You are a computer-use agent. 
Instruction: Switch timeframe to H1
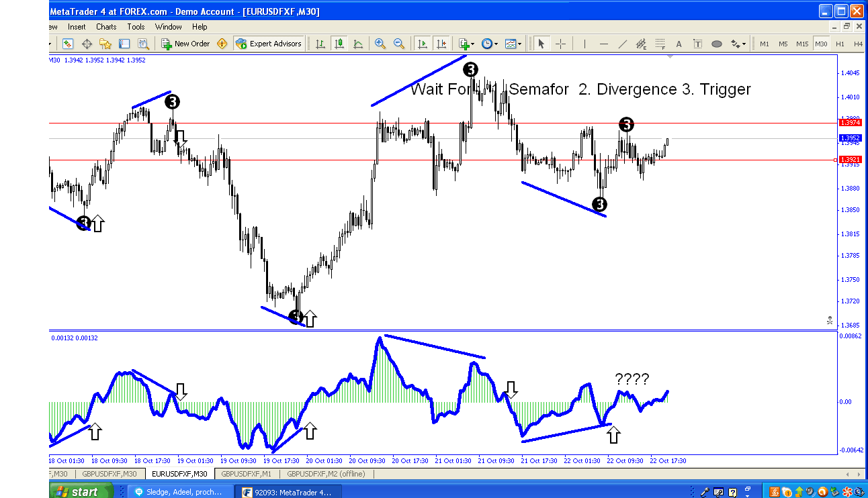(x=839, y=43)
